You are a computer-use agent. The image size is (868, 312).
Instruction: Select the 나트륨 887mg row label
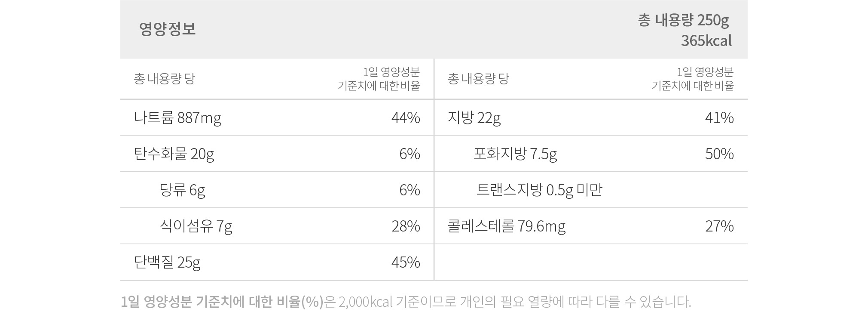pyautogui.click(x=177, y=117)
